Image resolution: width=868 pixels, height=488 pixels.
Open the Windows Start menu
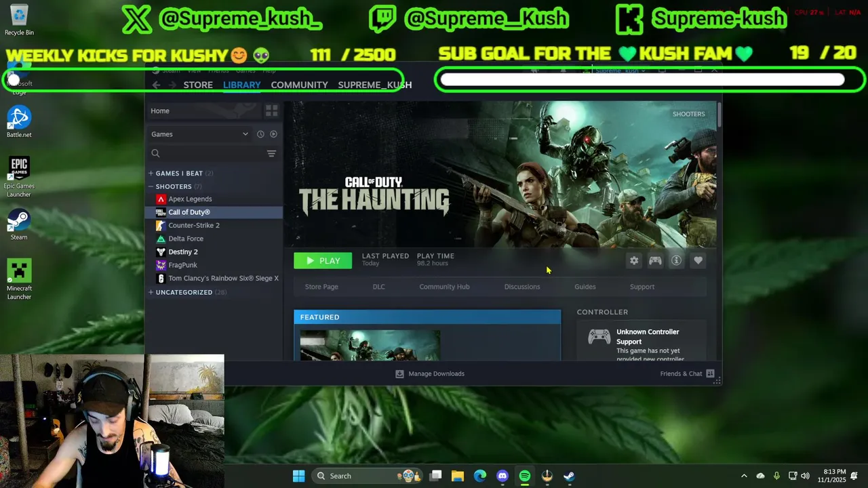click(x=298, y=476)
